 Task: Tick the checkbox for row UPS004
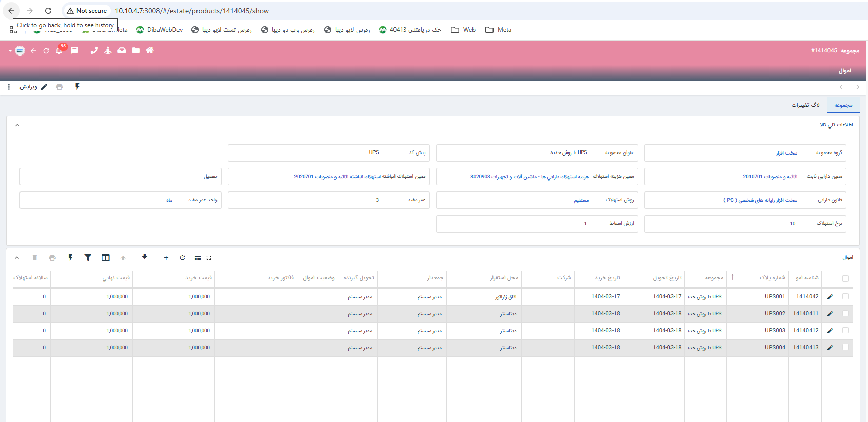pyautogui.click(x=845, y=348)
